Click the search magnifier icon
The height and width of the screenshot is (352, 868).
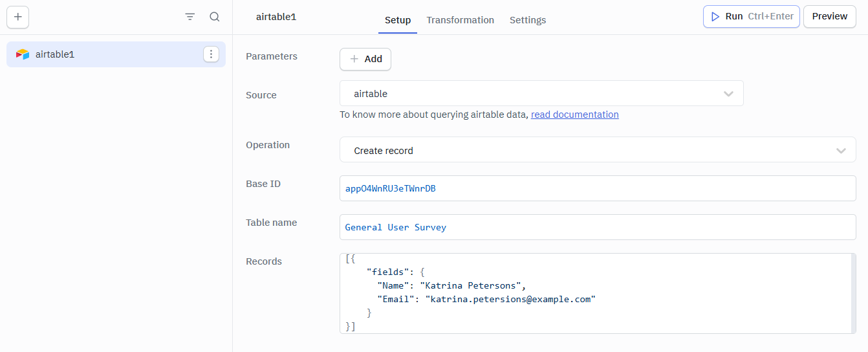tap(215, 17)
